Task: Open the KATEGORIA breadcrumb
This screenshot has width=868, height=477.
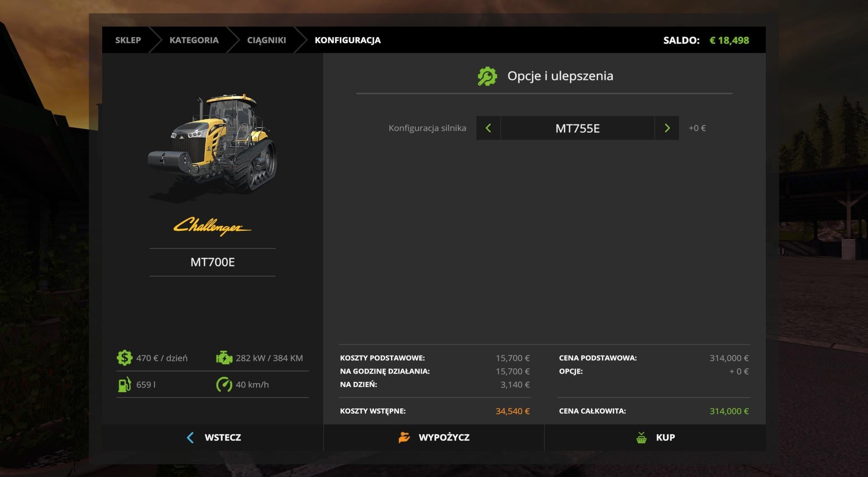Action: (x=194, y=40)
